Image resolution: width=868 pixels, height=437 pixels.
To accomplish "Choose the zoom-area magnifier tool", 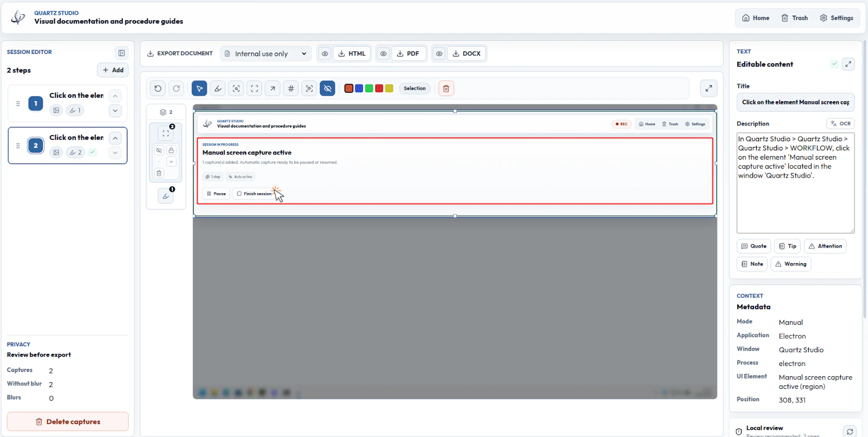I will pyautogui.click(x=236, y=88).
